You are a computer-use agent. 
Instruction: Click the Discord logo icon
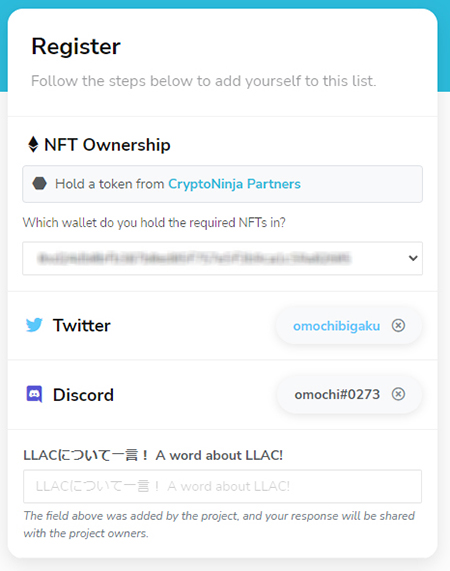[x=34, y=394]
